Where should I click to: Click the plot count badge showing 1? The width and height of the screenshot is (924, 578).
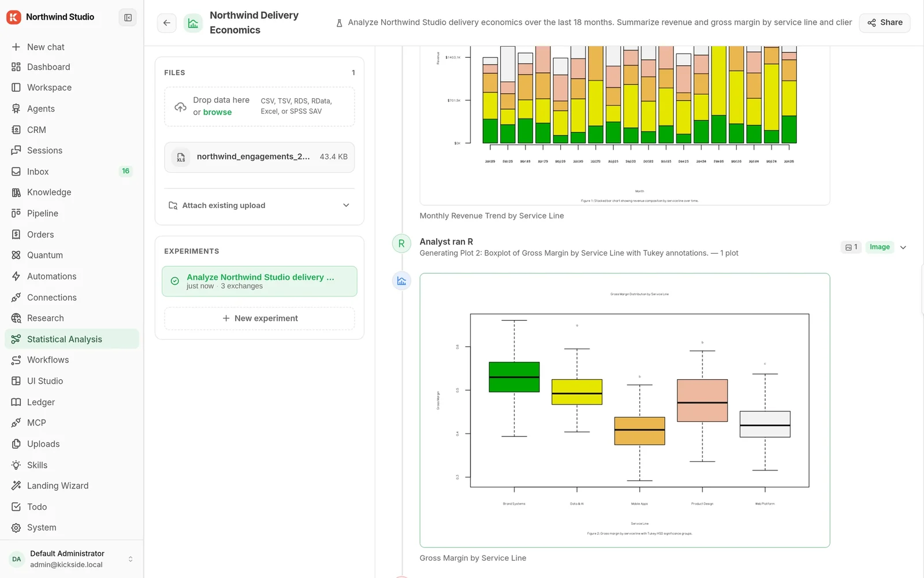pos(851,247)
